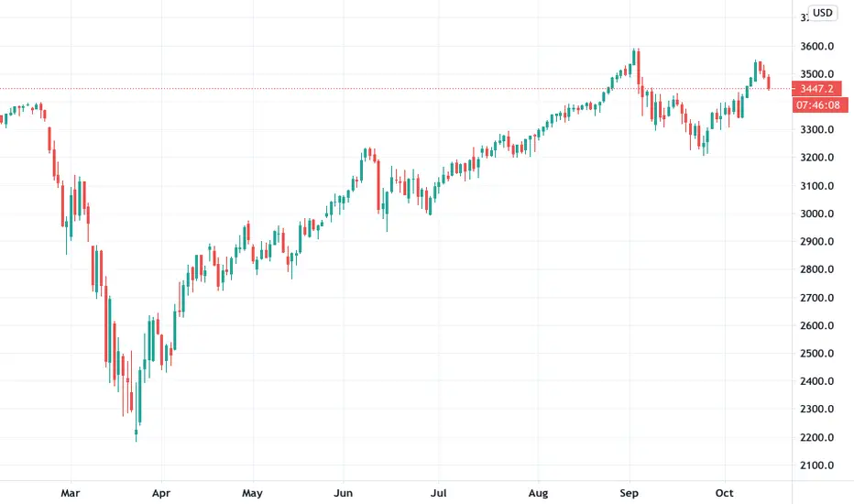Click the 2200.0 price axis label
Viewport: 854px width, 504px height.
(x=816, y=437)
